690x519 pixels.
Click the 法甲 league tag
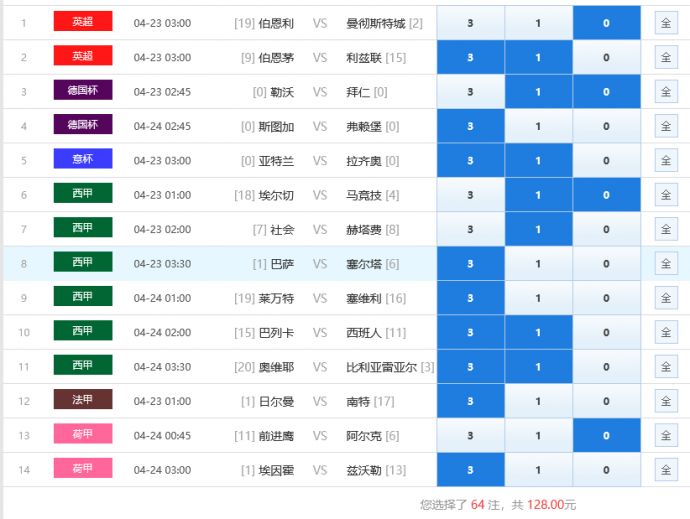(x=83, y=400)
